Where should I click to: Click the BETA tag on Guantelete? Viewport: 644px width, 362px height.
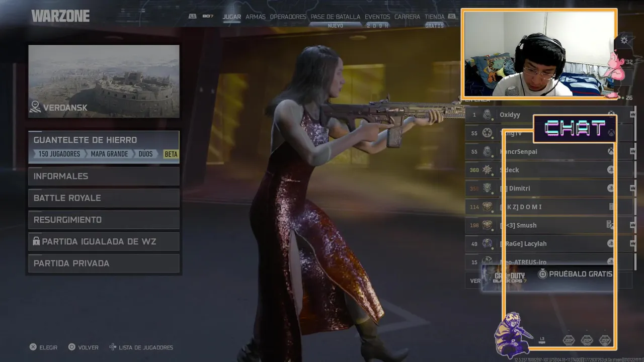click(171, 154)
